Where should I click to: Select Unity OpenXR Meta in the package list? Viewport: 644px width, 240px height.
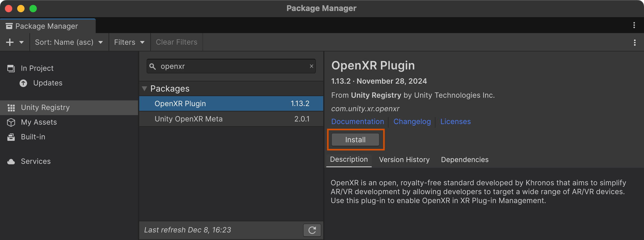point(231,119)
